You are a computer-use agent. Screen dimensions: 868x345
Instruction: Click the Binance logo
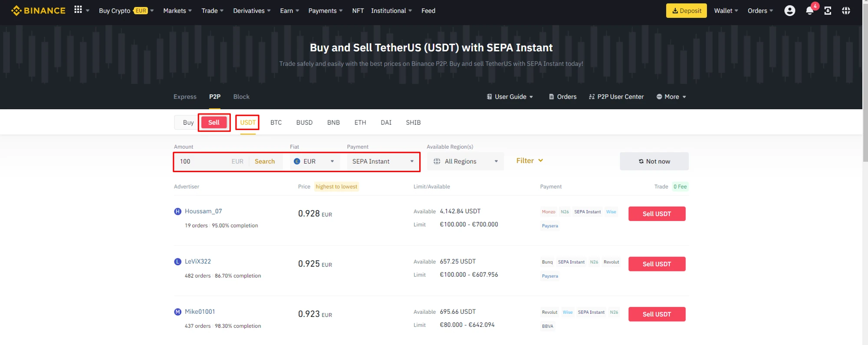click(x=38, y=10)
